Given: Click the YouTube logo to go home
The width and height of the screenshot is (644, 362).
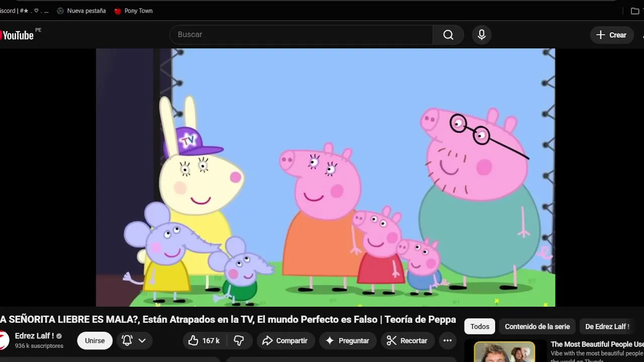Looking at the screenshot, I should [x=17, y=35].
